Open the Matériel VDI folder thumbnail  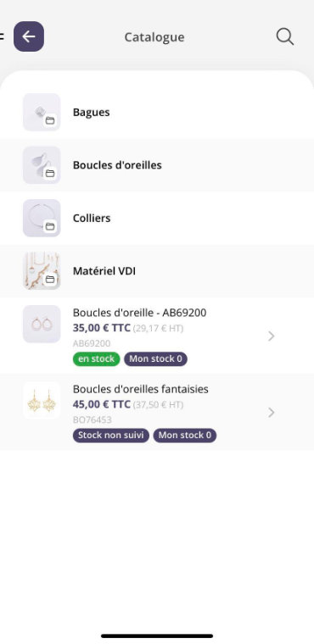pos(42,271)
